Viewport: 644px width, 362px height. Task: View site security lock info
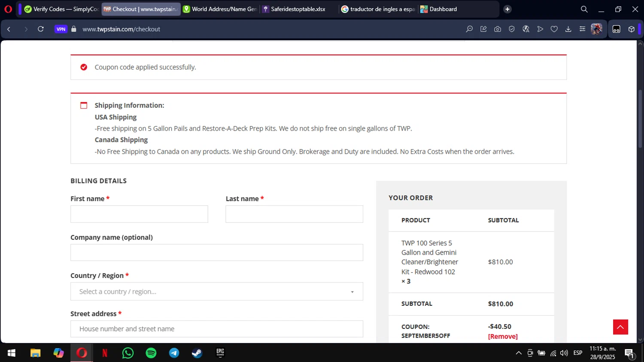pyautogui.click(x=74, y=29)
